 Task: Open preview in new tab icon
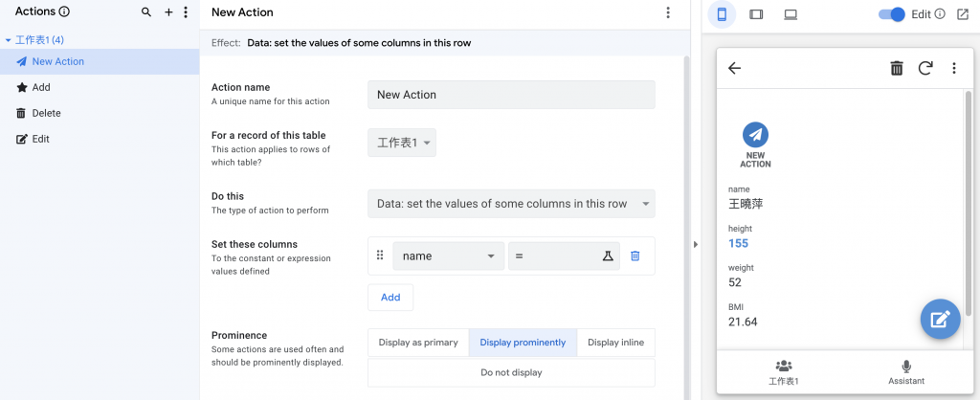click(x=962, y=14)
